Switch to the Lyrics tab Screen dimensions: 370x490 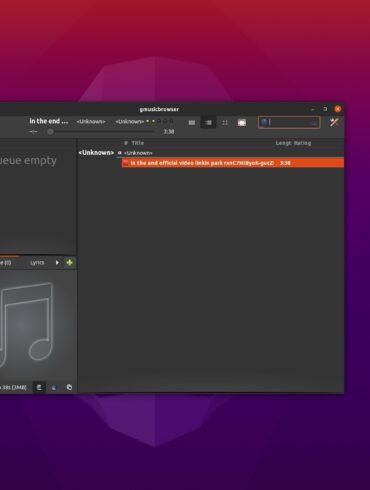(37, 263)
